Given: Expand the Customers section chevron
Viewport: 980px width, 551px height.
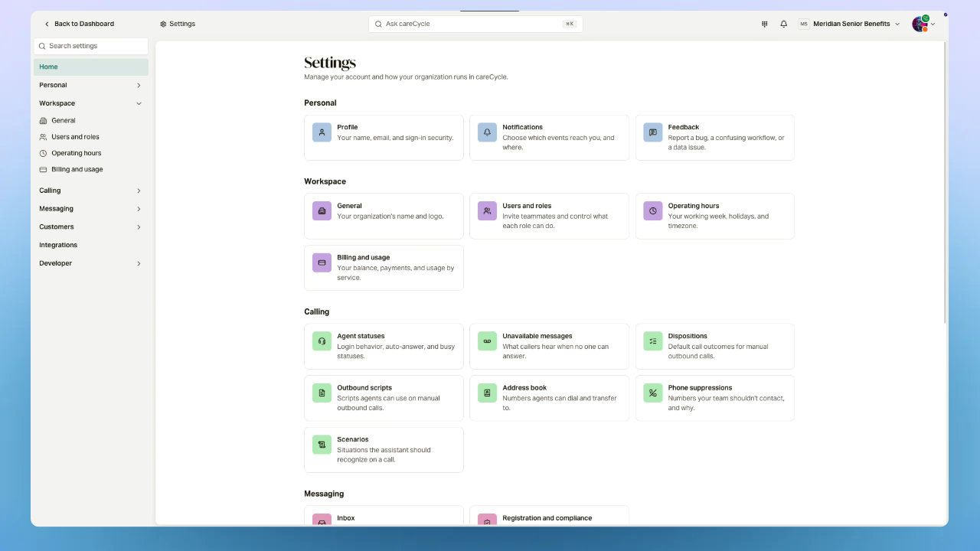Looking at the screenshot, I should pos(139,227).
